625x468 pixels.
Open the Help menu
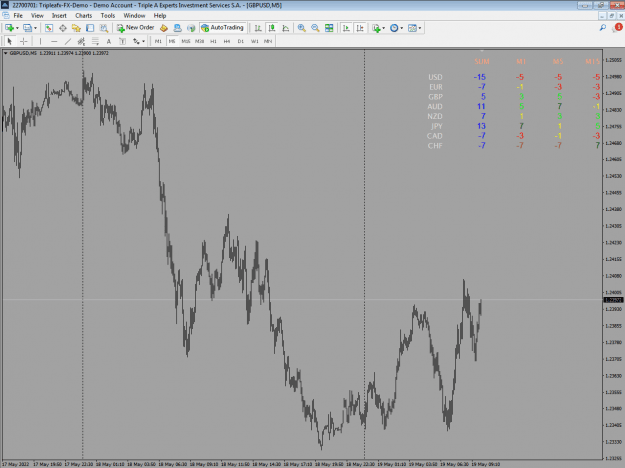point(160,16)
